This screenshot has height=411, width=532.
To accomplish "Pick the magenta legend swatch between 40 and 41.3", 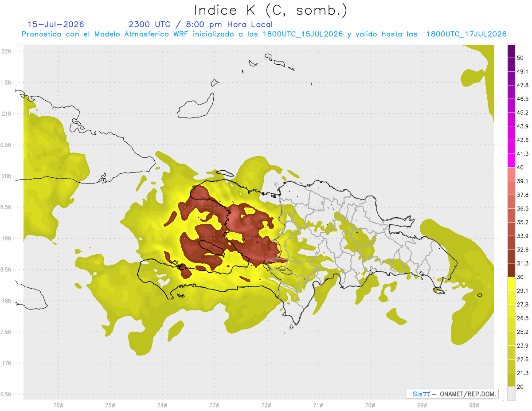I will [511, 160].
